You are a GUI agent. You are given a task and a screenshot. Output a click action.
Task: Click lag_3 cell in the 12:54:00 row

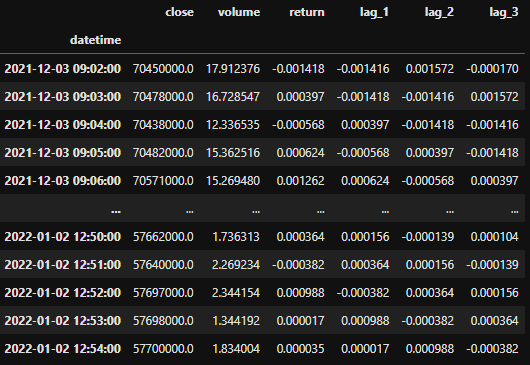click(x=492, y=349)
